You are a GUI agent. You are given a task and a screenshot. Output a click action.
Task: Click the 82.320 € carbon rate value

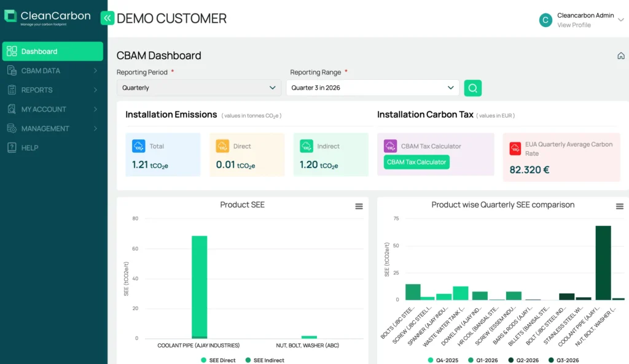(529, 169)
